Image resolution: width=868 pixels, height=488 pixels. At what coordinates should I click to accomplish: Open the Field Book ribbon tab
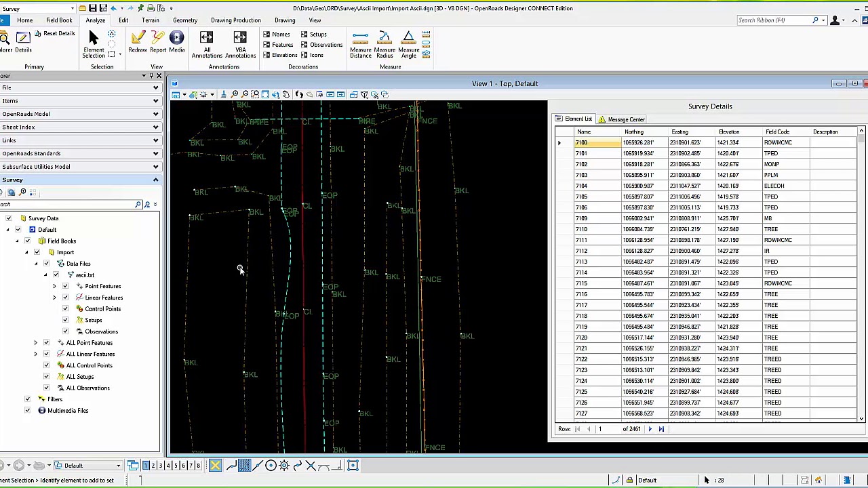(59, 20)
